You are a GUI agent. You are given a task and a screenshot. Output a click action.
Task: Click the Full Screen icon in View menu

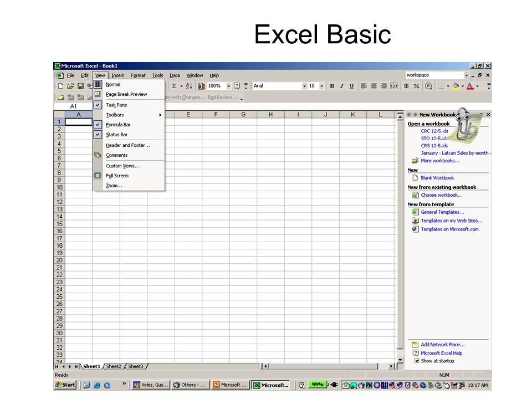coord(98,176)
